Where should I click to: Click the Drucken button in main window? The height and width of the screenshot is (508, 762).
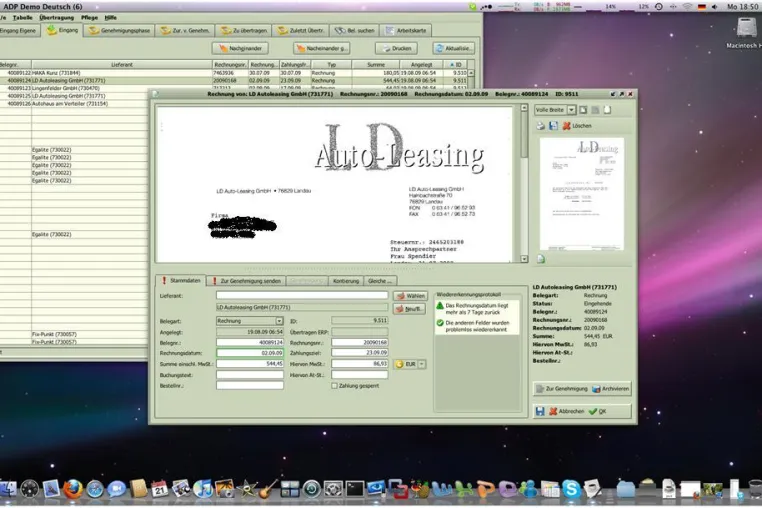(x=397, y=49)
